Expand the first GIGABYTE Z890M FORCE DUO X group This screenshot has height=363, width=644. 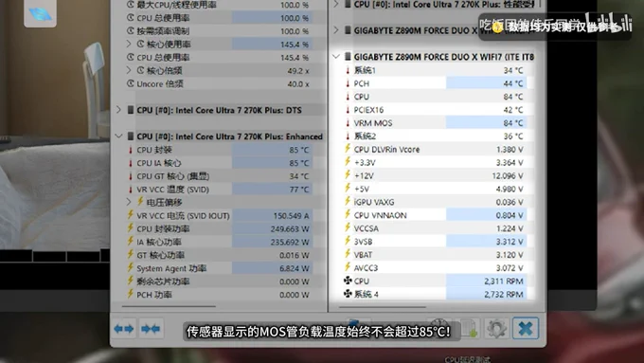336,30
